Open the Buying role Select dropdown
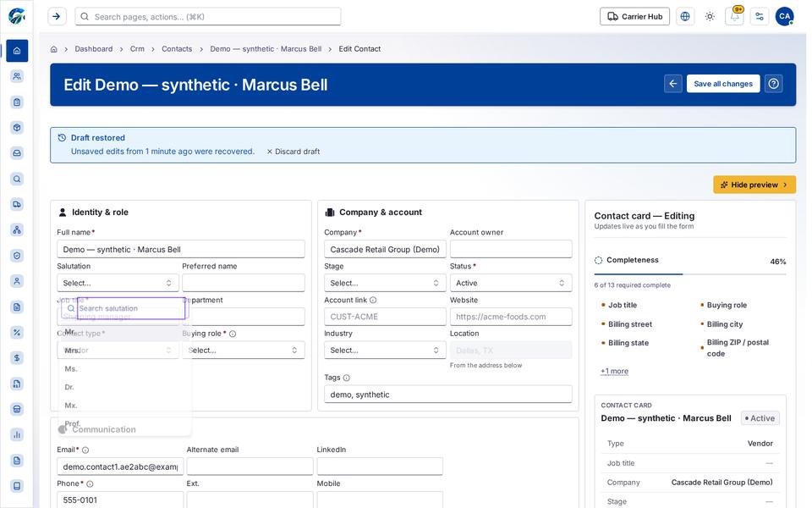812x508 pixels. coord(244,351)
